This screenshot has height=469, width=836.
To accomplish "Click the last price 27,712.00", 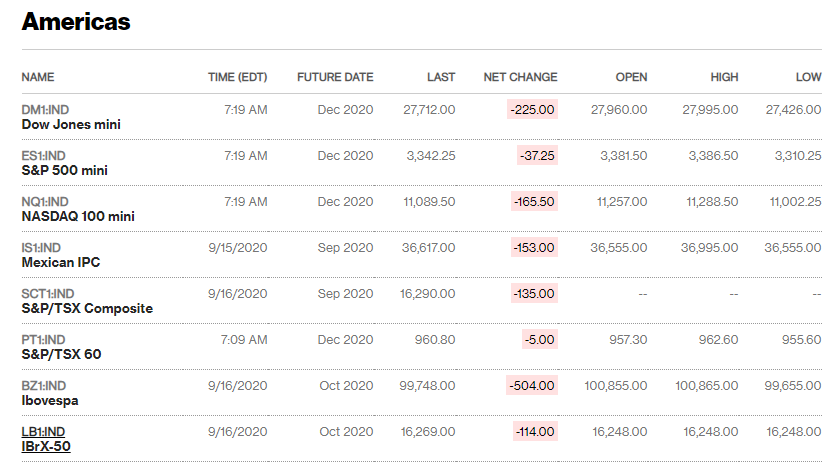I will (429, 110).
